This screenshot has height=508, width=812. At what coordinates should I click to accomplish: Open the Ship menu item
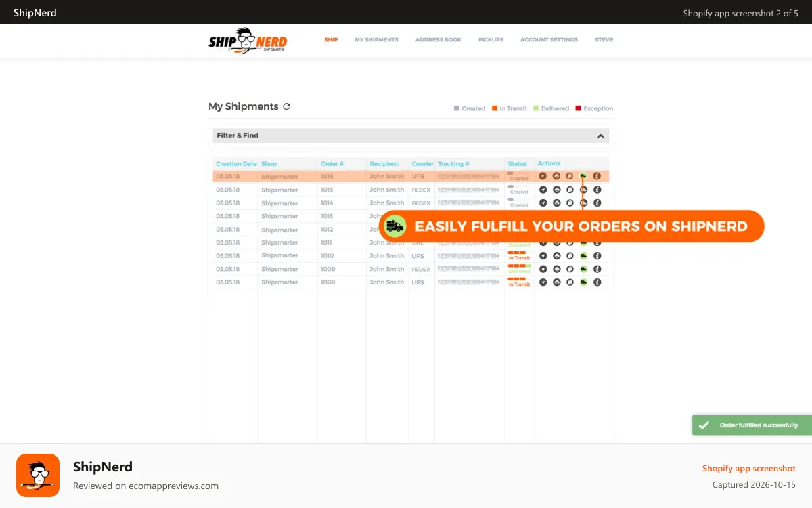click(x=331, y=40)
